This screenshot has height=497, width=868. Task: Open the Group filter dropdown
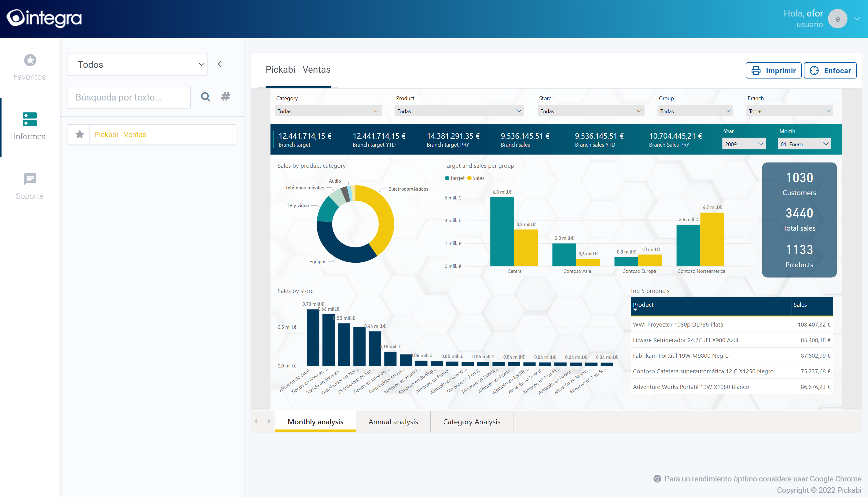695,111
